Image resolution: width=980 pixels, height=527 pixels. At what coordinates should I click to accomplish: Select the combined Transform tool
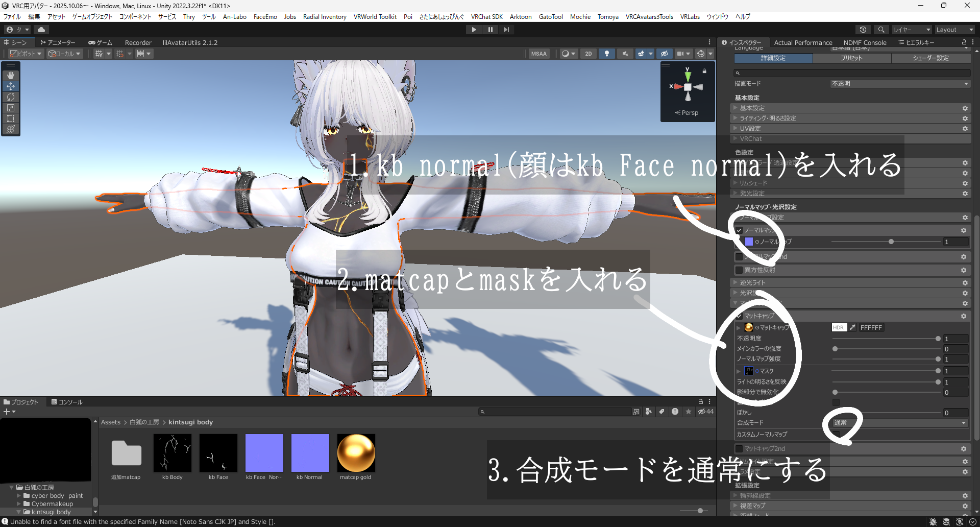[11, 129]
